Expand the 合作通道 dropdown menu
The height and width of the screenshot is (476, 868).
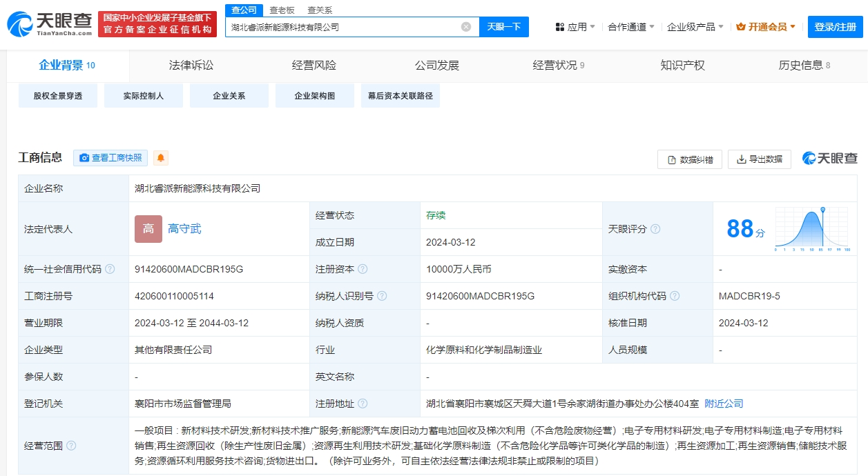point(631,27)
